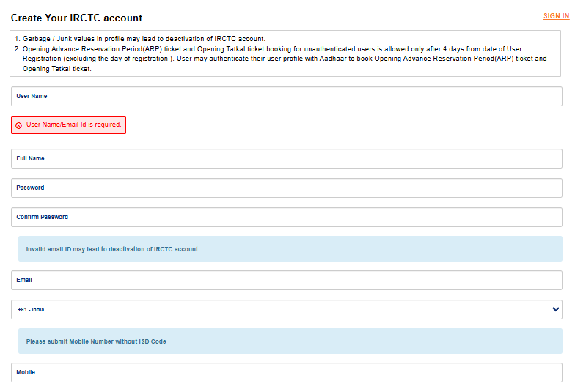The width and height of the screenshot is (575, 392).
Task: Select the Mobile number input field
Action: click(286, 372)
